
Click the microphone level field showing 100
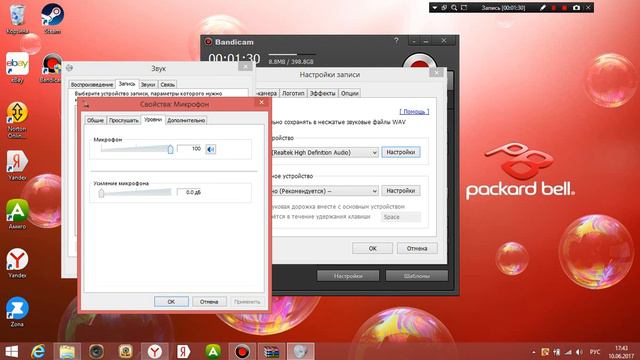point(190,149)
